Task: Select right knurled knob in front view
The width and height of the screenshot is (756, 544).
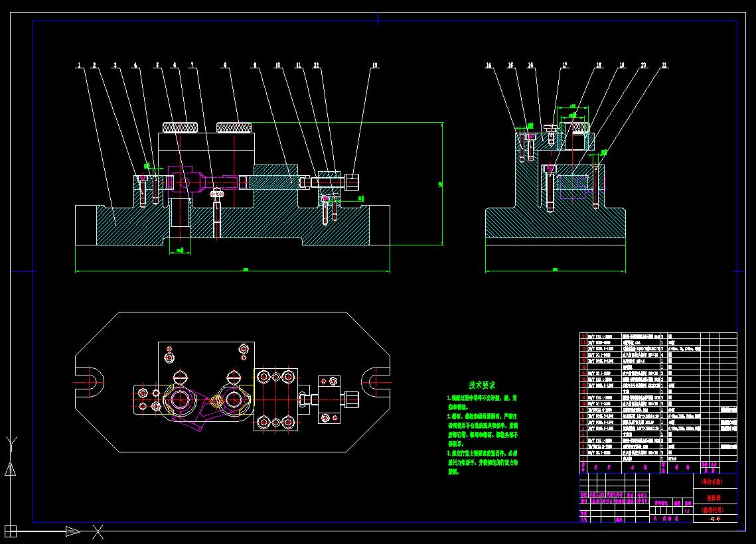Action: (234, 127)
